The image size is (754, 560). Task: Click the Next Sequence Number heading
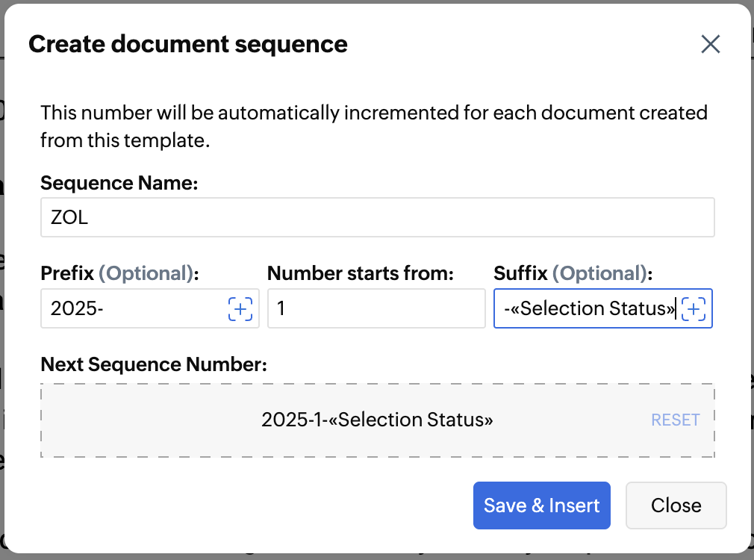[153, 364]
